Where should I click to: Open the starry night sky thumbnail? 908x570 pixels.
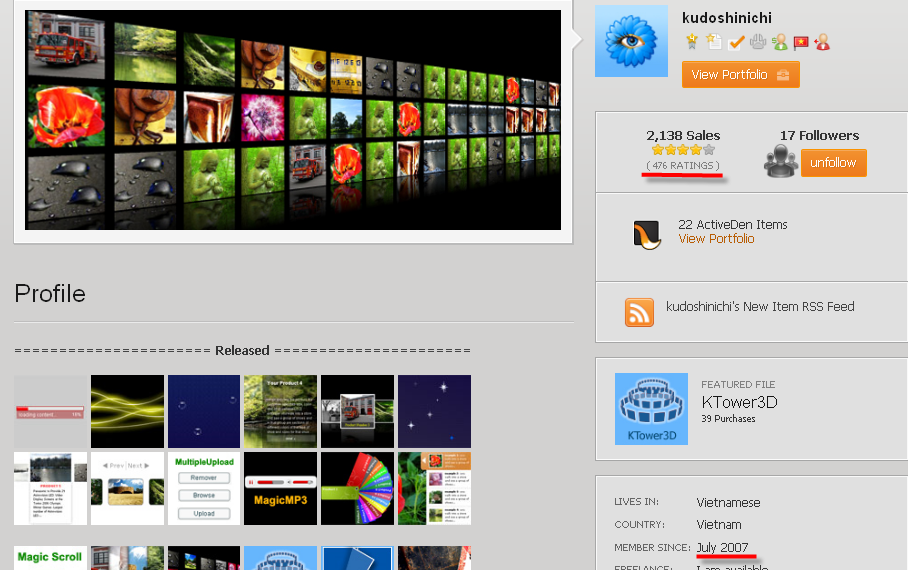[x=434, y=411]
